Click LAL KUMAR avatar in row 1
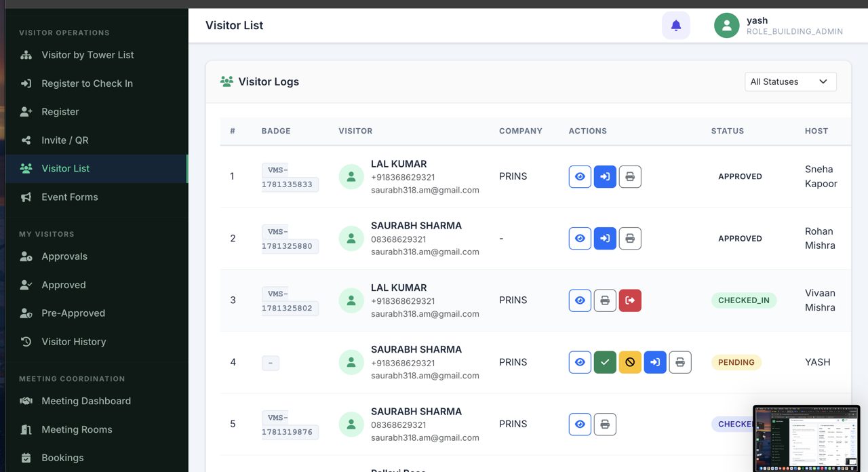 click(x=351, y=176)
